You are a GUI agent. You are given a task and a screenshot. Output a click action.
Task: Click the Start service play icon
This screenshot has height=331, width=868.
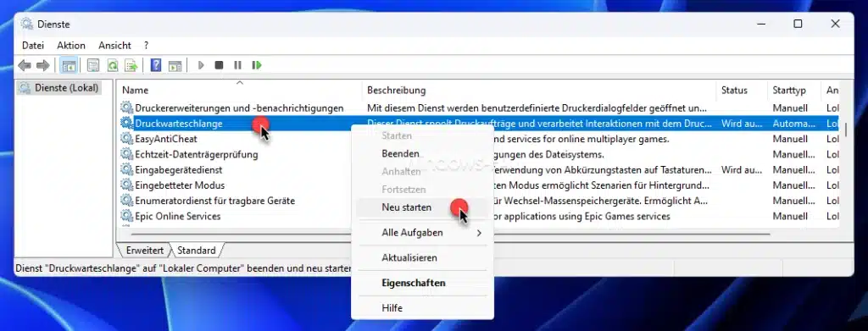[x=201, y=65]
